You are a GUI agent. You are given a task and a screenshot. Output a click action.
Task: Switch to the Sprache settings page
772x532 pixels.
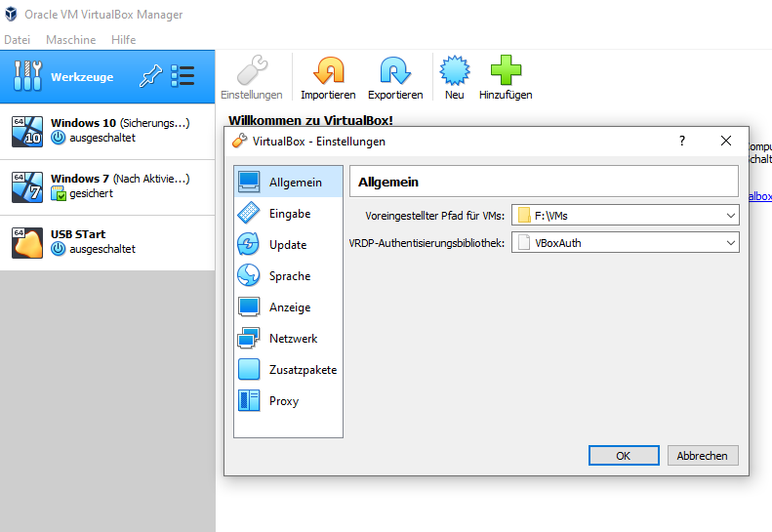289,275
